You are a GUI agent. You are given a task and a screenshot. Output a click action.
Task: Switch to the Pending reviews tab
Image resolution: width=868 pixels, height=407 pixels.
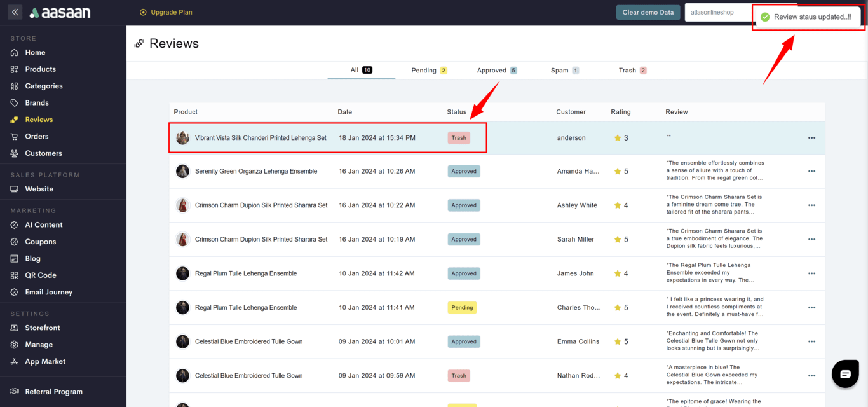coord(428,71)
